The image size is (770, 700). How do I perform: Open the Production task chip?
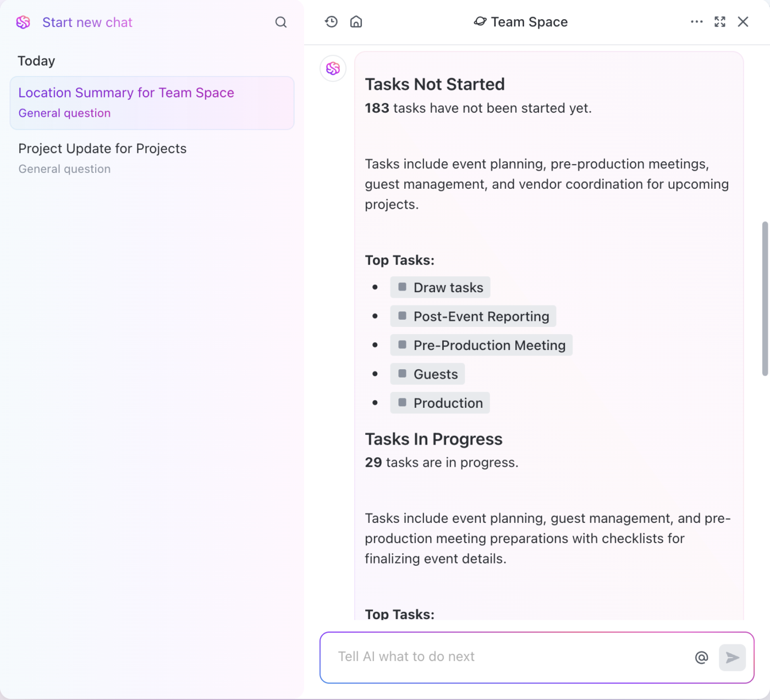click(x=440, y=403)
